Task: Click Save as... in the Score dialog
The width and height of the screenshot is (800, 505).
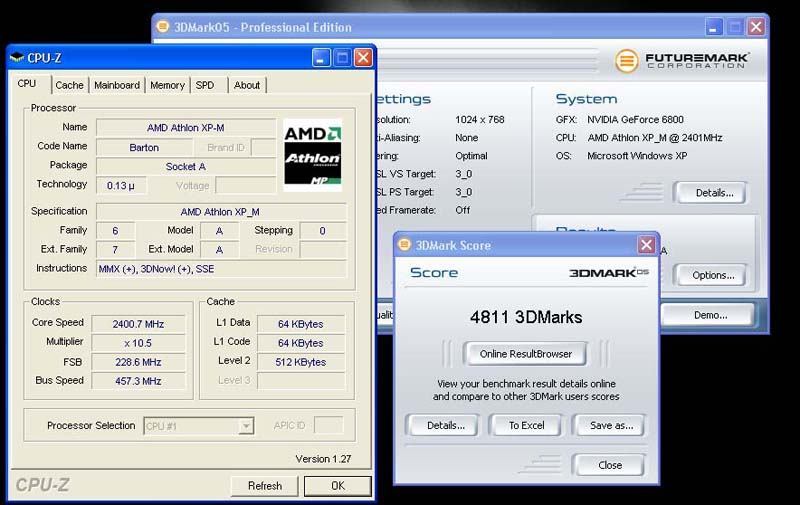Action: pyautogui.click(x=611, y=425)
